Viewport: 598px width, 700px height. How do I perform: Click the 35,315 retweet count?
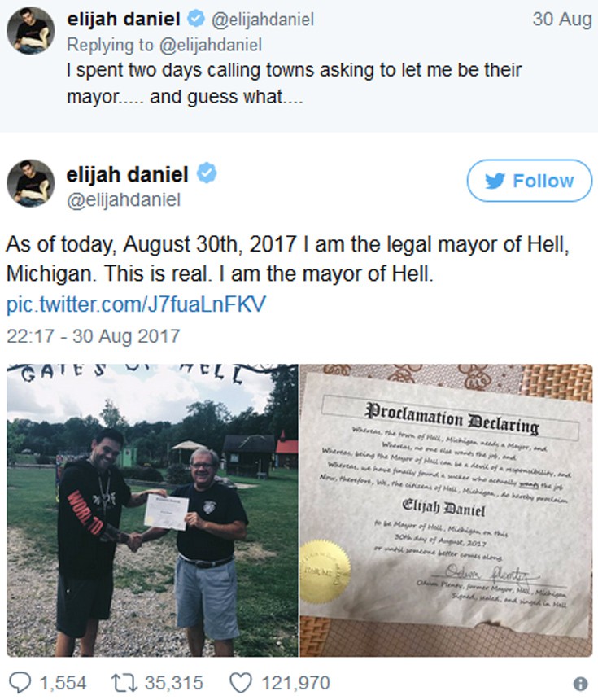point(173,683)
